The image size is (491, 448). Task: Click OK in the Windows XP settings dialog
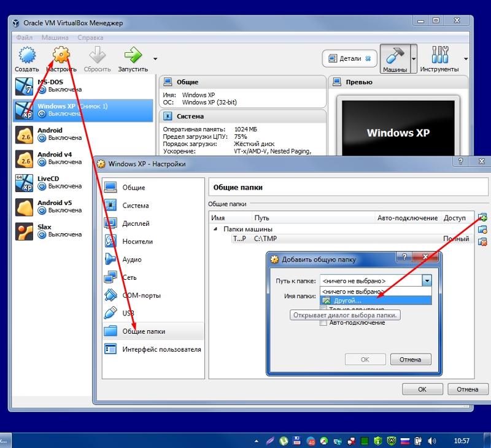click(422, 389)
